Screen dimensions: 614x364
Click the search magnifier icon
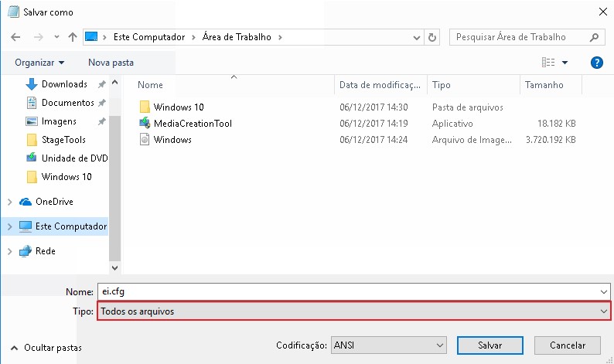pos(594,37)
